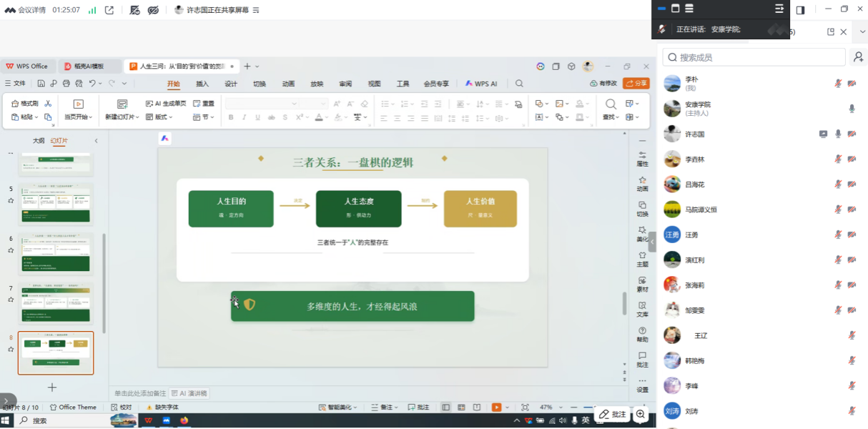Open the File (文件) menu
The image size is (868, 429).
[x=15, y=84]
